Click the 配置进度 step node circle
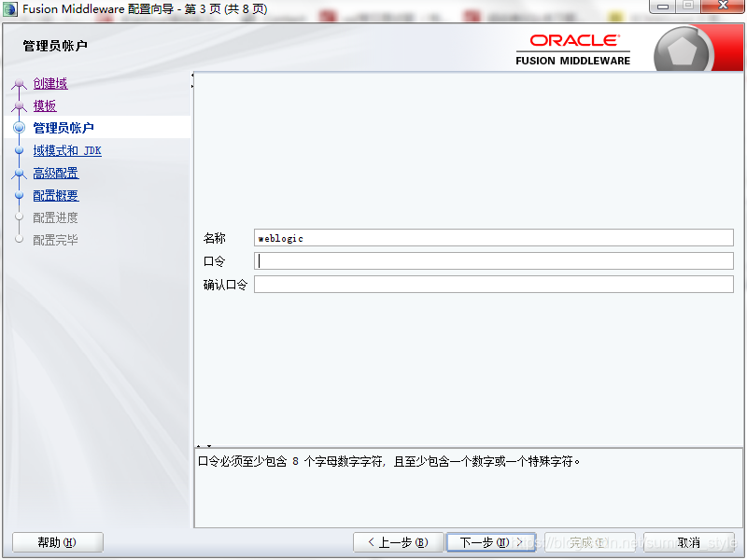This screenshot has height=560, width=747. point(19,217)
